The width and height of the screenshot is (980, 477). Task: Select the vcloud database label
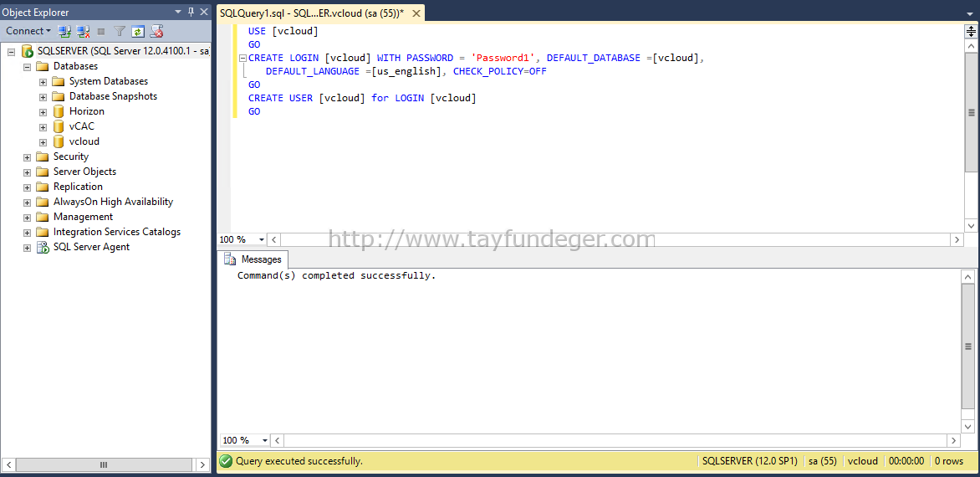point(84,141)
